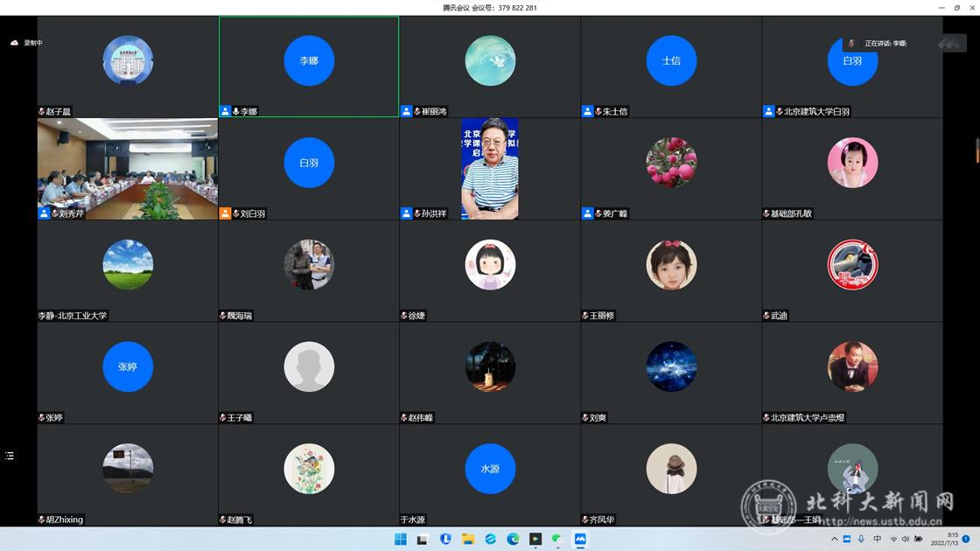980x551 pixels.
Task: Click the blue person badge beside 孙洪祥
Action: [x=406, y=213]
